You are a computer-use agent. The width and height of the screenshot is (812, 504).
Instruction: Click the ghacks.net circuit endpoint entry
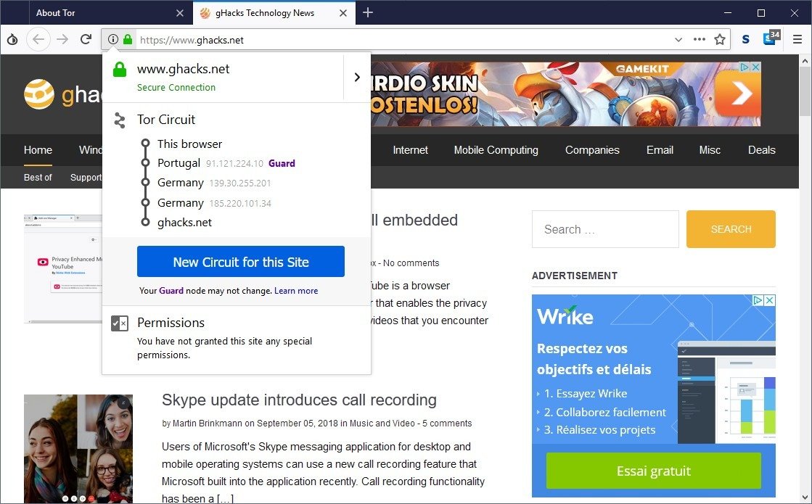(x=184, y=223)
